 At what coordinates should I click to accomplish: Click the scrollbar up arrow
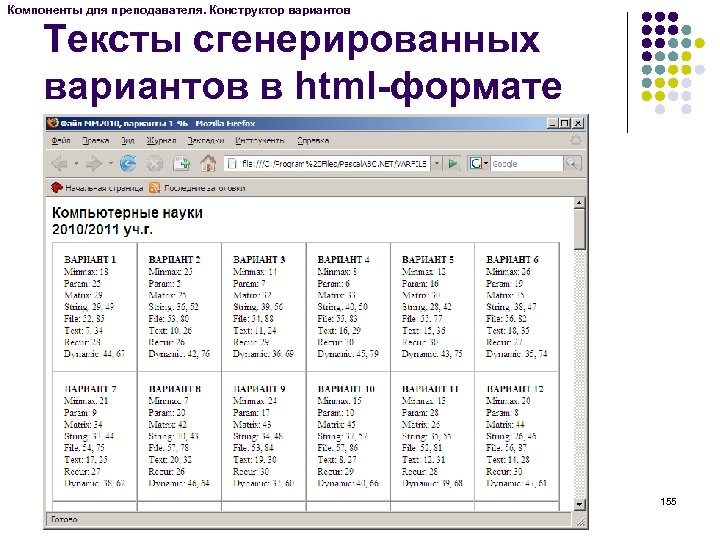click(x=579, y=202)
